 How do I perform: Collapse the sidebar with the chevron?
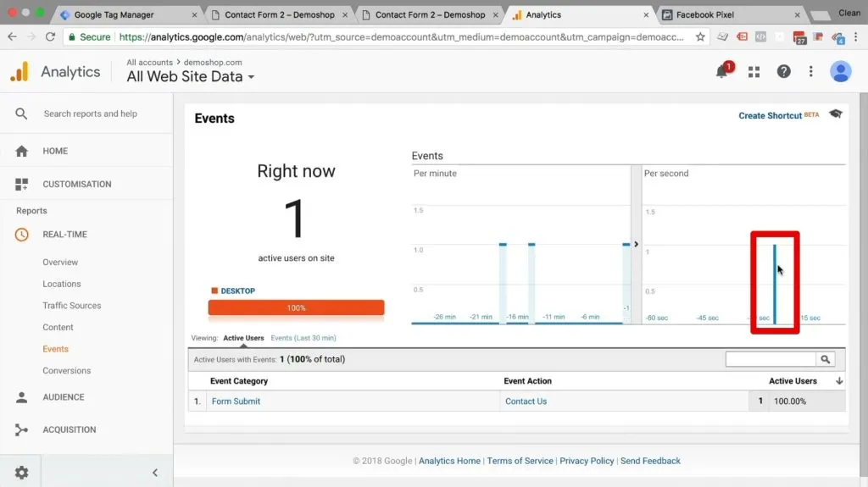click(x=155, y=473)
